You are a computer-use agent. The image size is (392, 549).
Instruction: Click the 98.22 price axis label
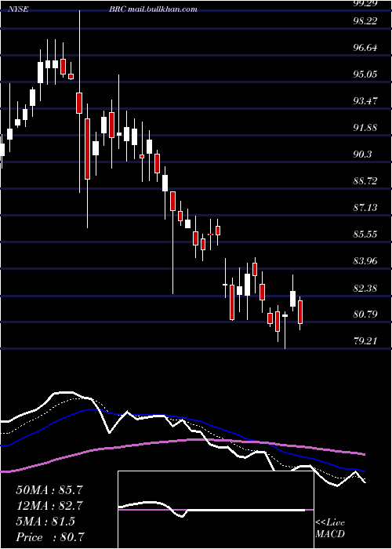[x=366, y=21]
